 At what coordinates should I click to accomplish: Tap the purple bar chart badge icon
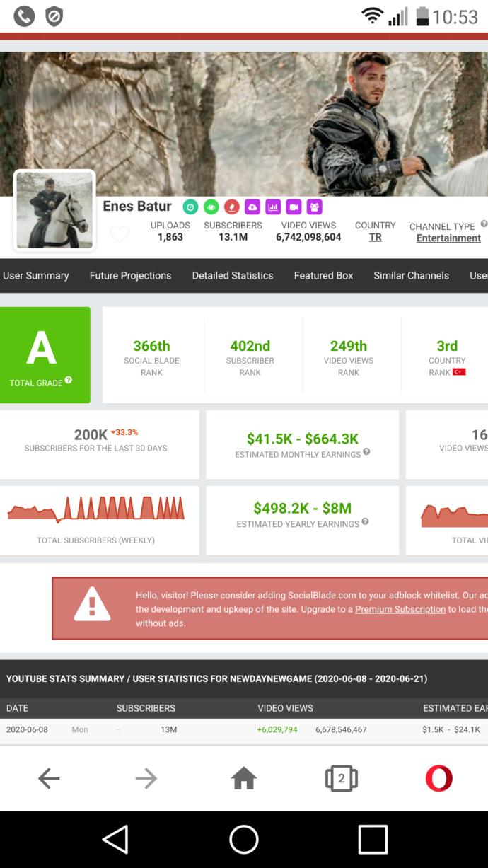pos(273,207)
